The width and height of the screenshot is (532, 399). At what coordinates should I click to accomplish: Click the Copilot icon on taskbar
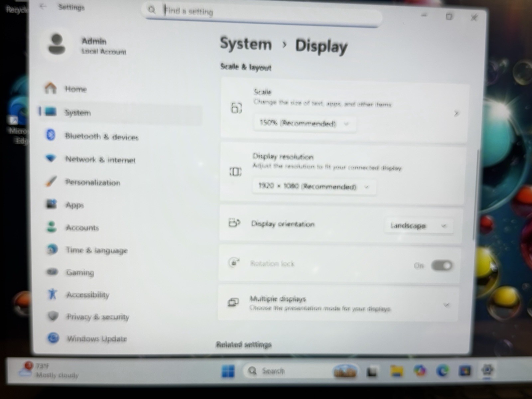pyautogui.click(x=420, y=370)
